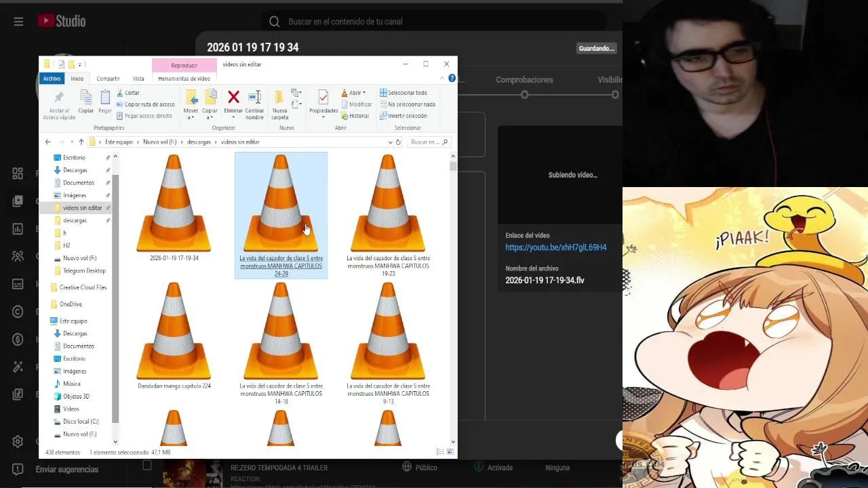This screenshot has height=488, width=868.
Task: Select Dandadan manga capitulo 224 file
Action: click(x=174, y=335)
